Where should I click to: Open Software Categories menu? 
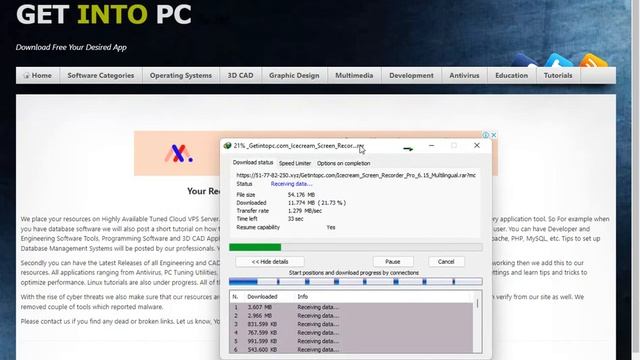(101, 76)
